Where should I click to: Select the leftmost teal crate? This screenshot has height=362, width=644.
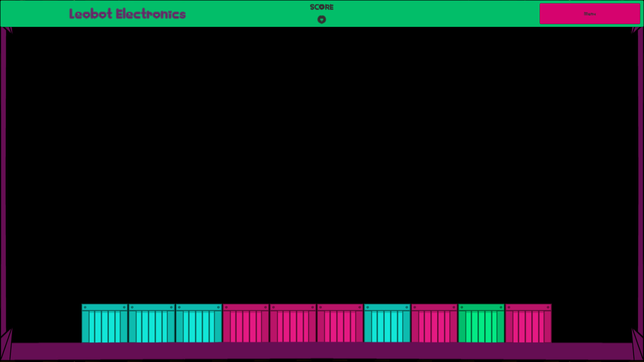tap(105, 323)
